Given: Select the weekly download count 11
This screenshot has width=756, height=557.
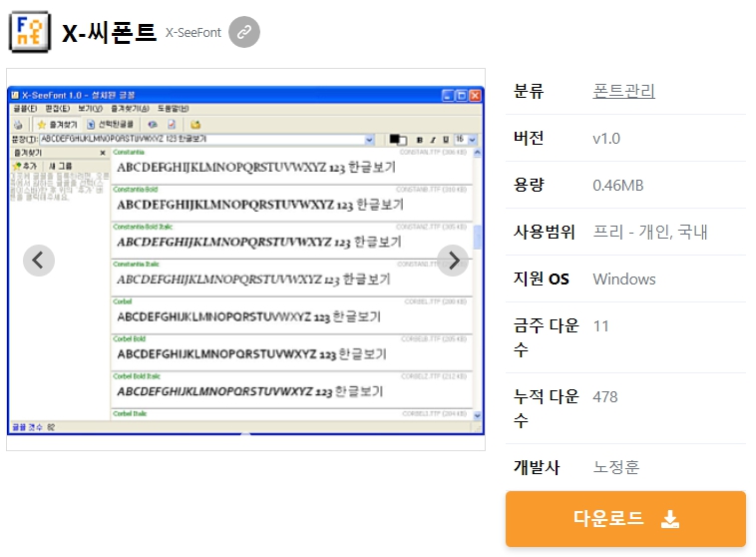Looking at the screenshot, I should 600,326.
